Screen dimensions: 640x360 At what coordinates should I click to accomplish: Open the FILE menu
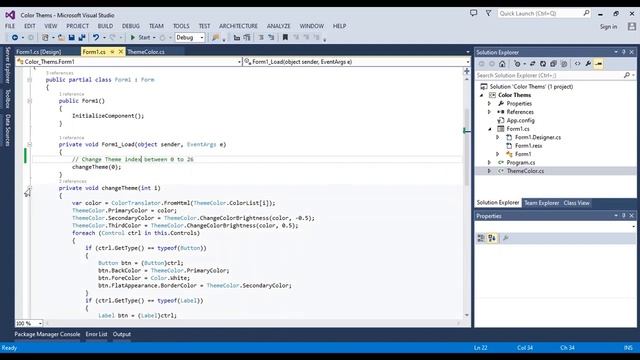tap(10, 26)
